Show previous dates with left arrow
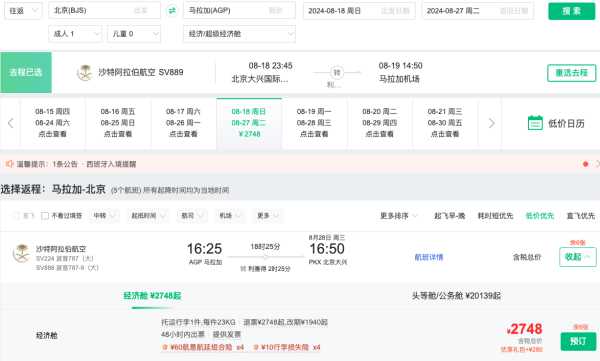This screenshot has width=600, height=361. pos(10,123)
